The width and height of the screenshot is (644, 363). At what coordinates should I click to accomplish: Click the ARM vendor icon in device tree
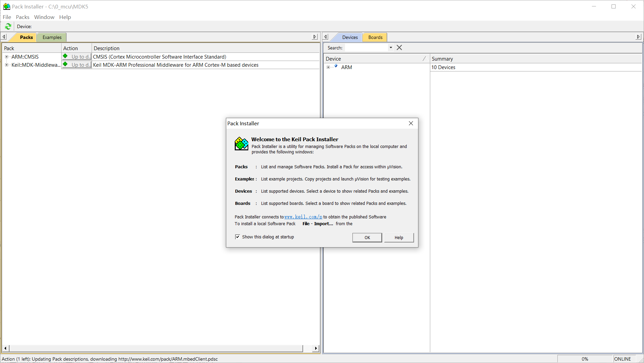point(336,66)
